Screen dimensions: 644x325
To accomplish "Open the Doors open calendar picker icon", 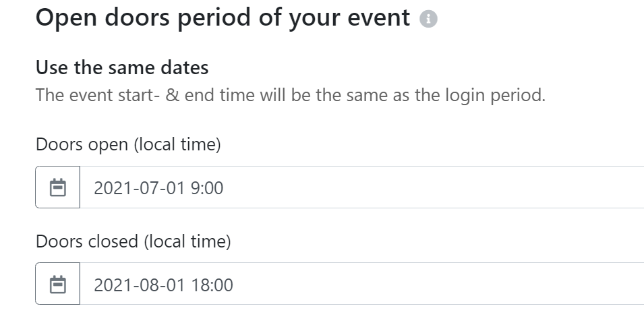I will (58, 187).
